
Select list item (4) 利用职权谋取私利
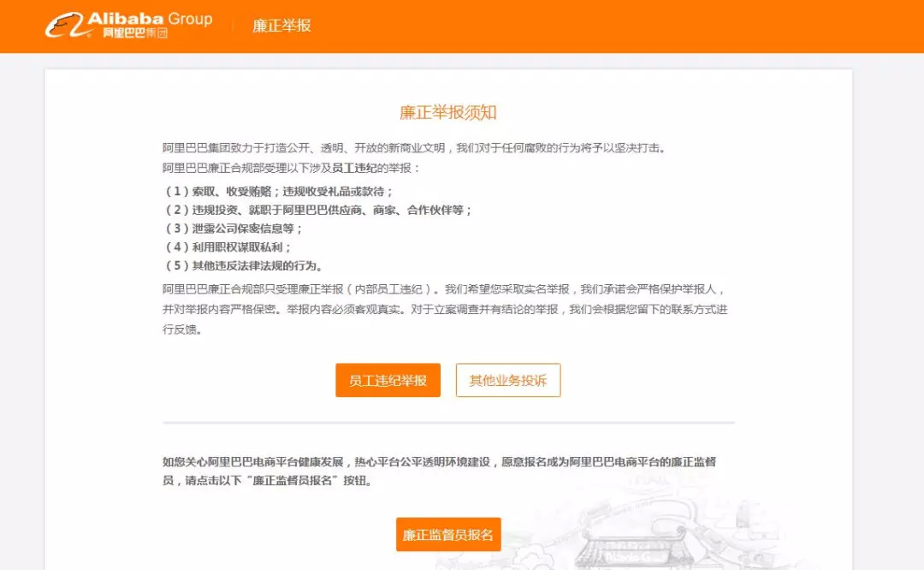tap(228, 247)
